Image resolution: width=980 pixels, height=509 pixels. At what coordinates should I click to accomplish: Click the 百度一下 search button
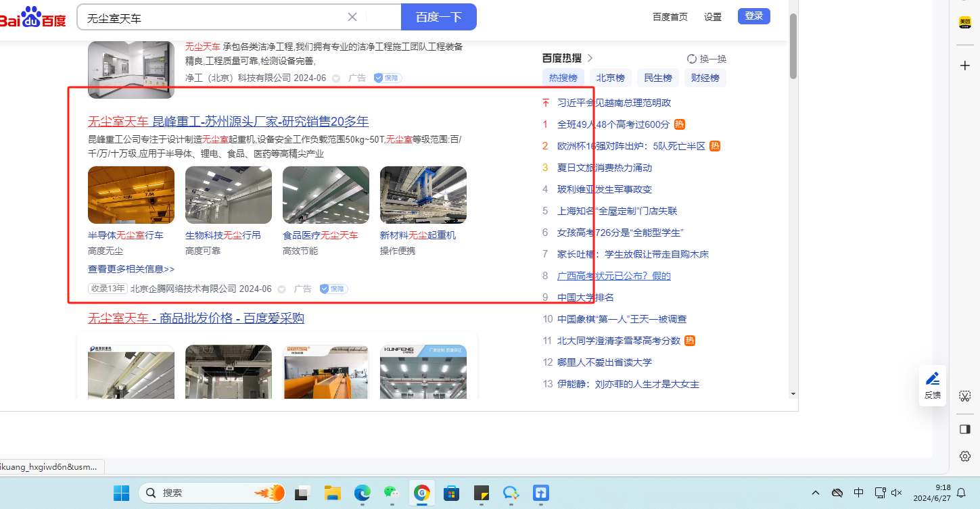439,17
